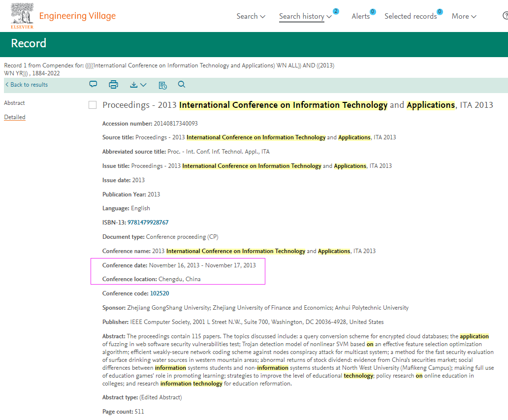Click the magnifier search icon in toolbar
This screenshot has height=420, width=508.
point(182,85)
